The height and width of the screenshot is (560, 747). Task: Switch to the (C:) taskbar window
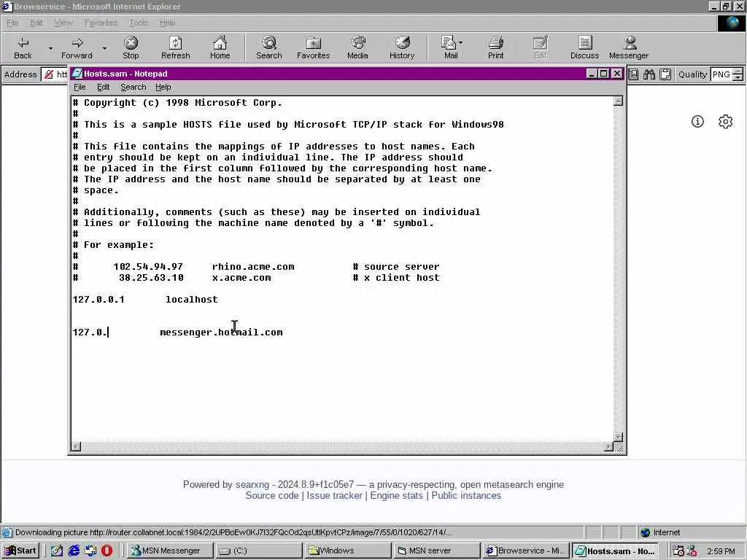click(x=259, y=551)
